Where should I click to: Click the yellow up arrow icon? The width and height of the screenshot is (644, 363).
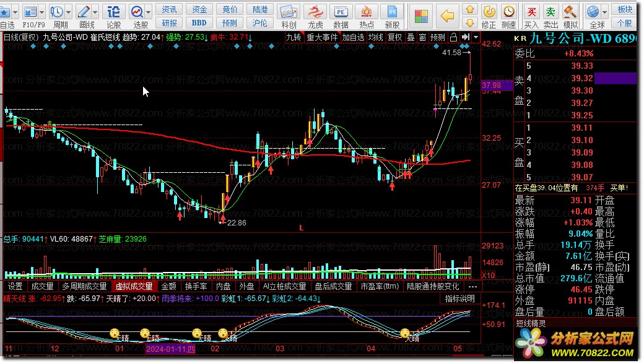click(470, 9)
